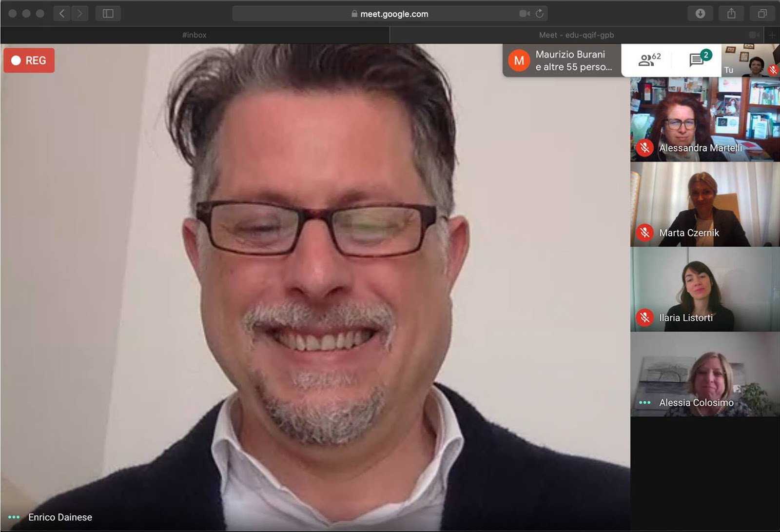Go forward with the Safari forward arrow
780x532 pixels.
point(79,14)
